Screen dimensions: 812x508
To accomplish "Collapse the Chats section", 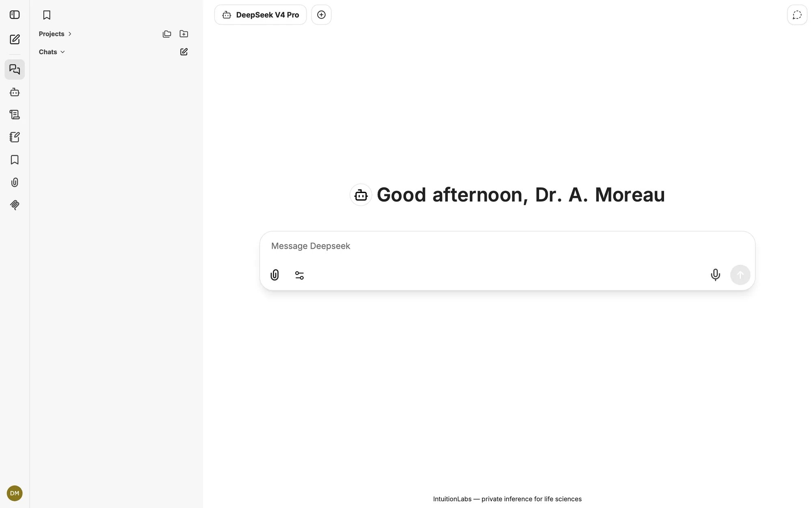I will pyautogui.click(x=52, y=52).
